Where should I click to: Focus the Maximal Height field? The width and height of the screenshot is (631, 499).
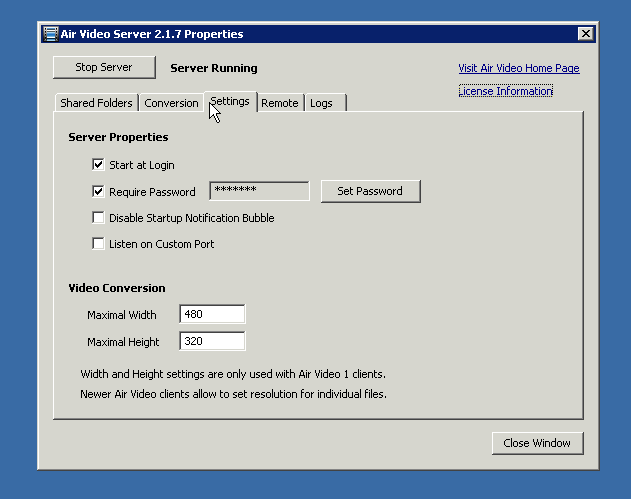tap(212, 341)
